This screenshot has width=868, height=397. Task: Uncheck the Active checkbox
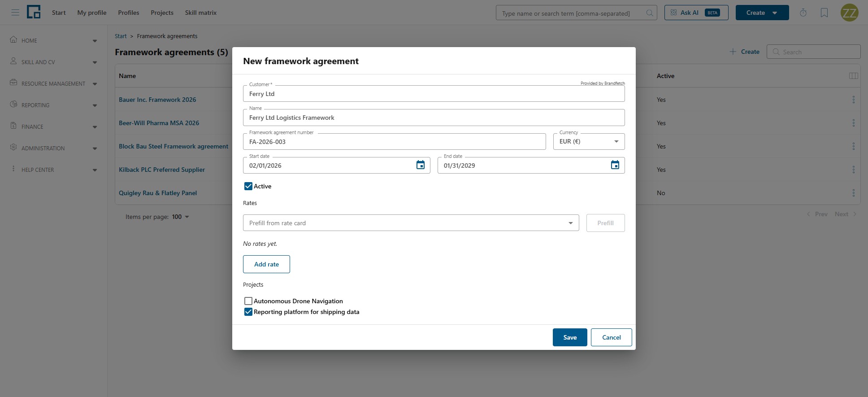248,186
